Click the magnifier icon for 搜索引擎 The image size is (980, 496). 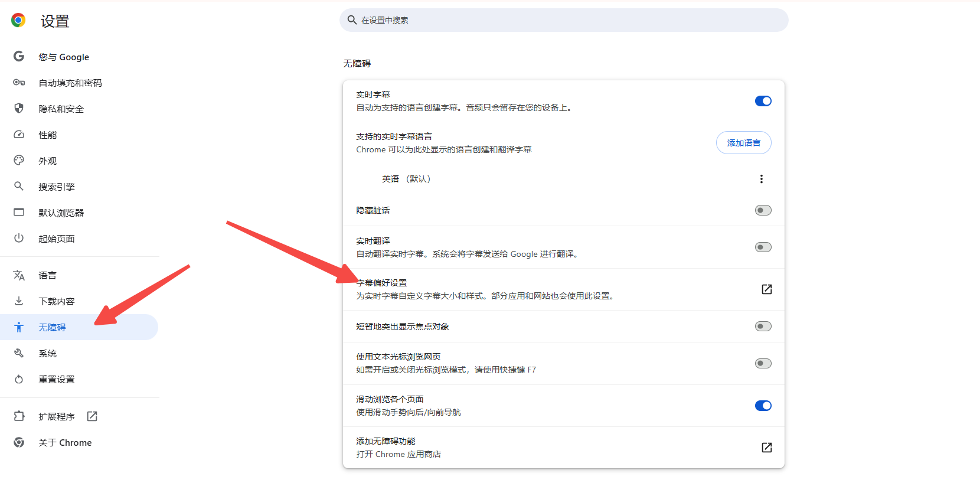point(19,187)
